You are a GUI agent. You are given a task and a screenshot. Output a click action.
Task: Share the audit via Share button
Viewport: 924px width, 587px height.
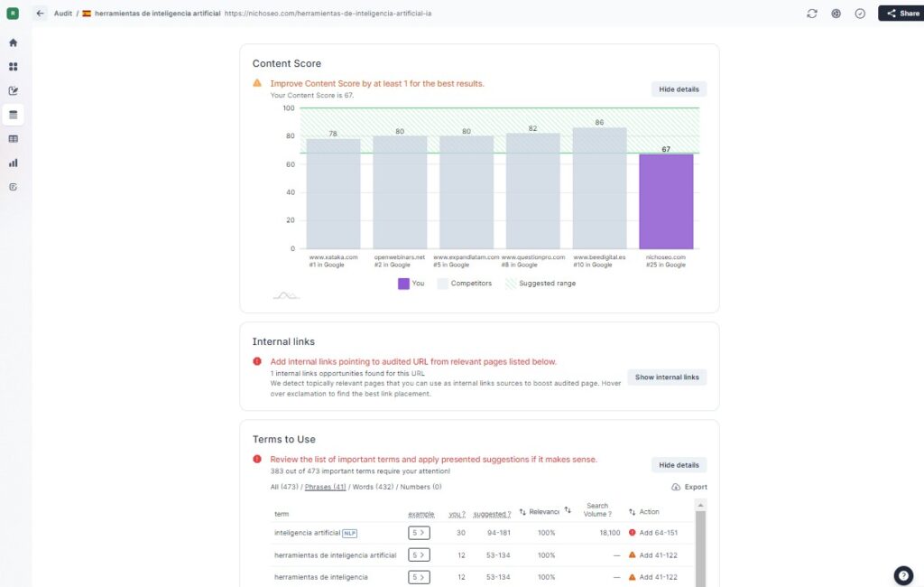click(901, 13)
